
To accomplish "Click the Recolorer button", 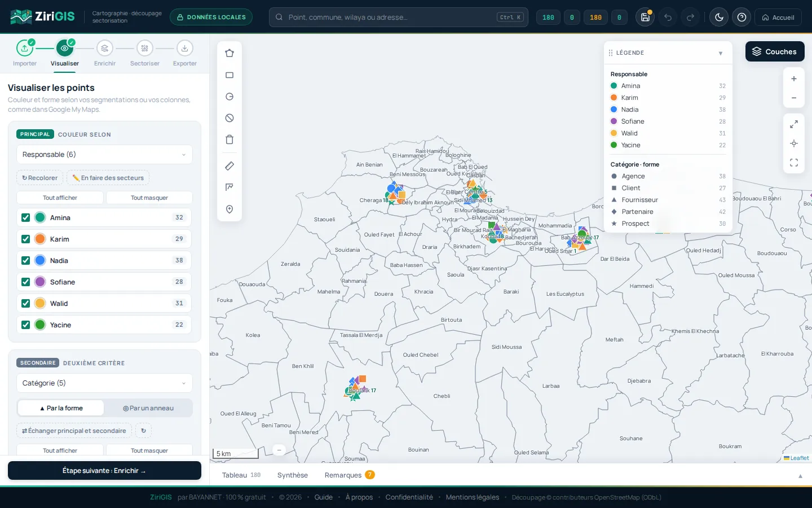I will tap(39, 178).
